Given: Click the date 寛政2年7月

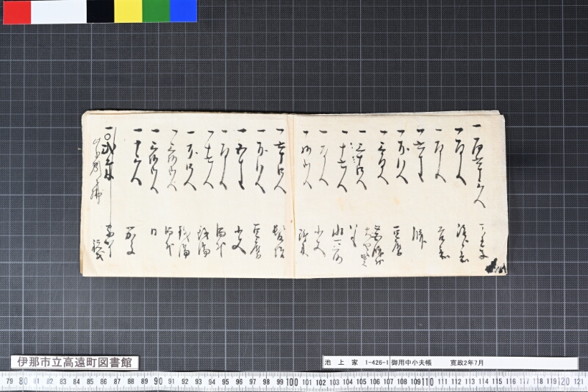Looking at the screenshot, I should coord(467,363).
